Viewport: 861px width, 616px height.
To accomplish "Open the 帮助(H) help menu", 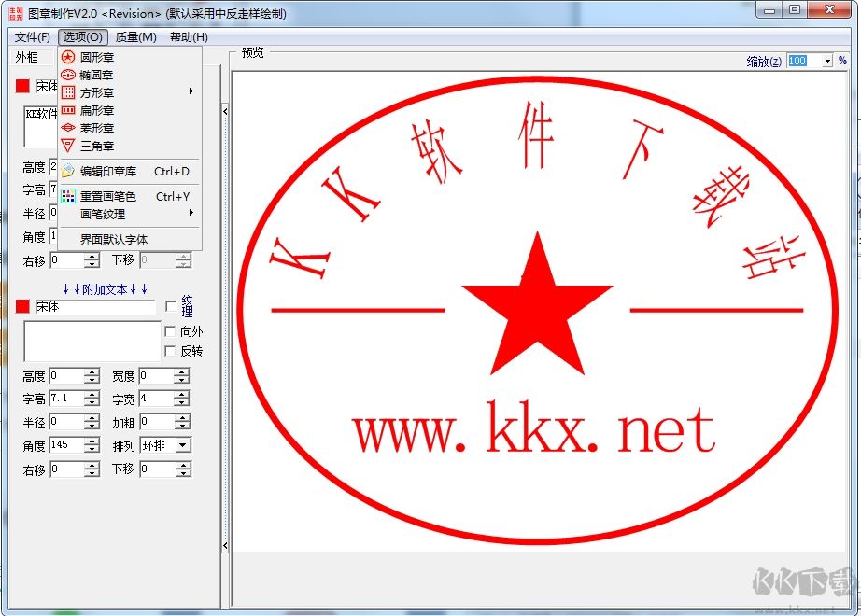I will click(x=189, y=37).
